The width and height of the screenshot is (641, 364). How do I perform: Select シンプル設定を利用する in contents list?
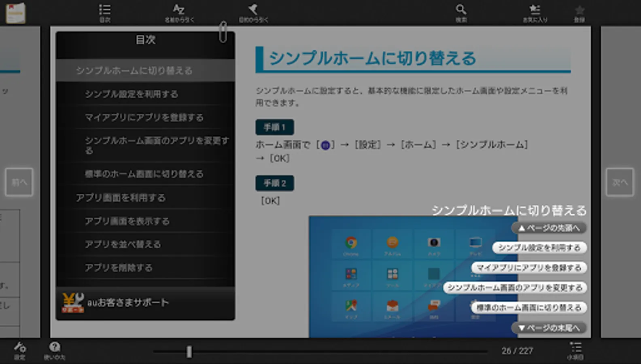point(145,94)
